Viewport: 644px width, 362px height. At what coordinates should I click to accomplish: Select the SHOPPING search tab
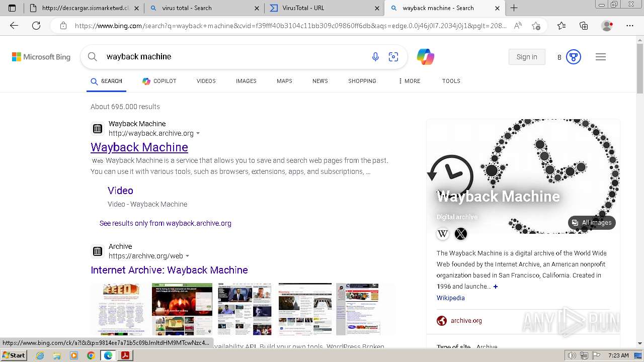pos(362,81)
